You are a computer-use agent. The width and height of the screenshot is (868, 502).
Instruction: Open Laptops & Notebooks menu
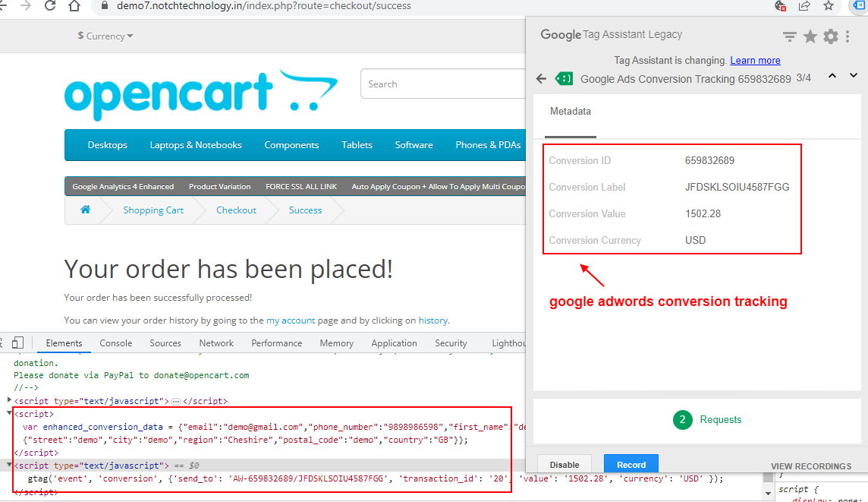196,144
